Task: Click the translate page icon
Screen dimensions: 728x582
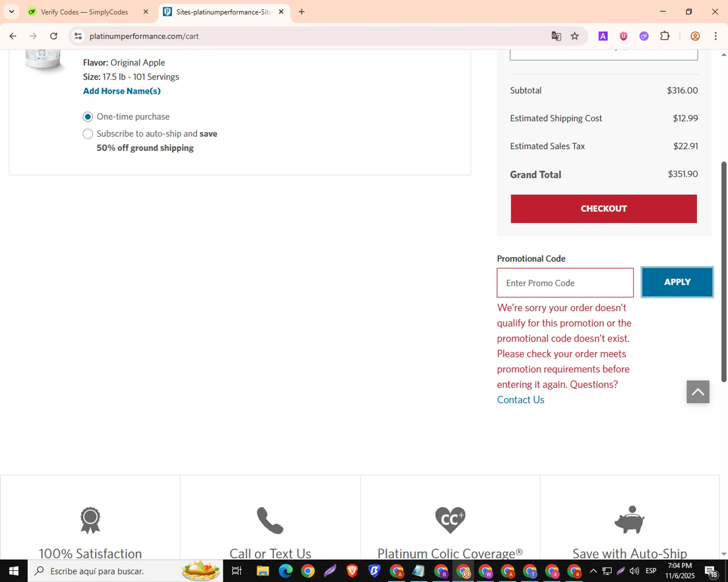Action: (556, 36)
